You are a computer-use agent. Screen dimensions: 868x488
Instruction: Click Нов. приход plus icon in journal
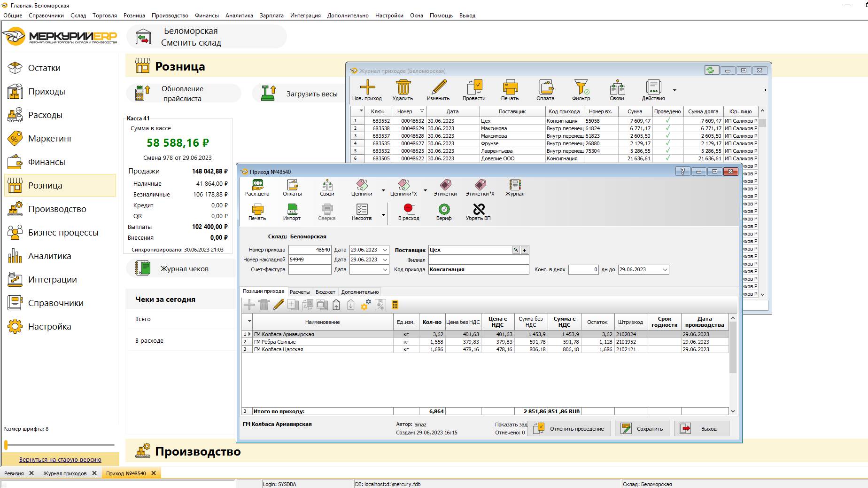pyautogui.click(x=367, y=87)
